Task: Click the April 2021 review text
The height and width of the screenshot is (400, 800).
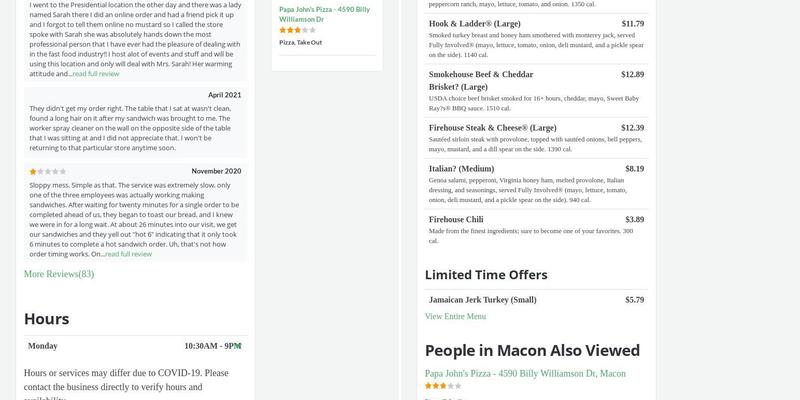Action: coord(130,128)
